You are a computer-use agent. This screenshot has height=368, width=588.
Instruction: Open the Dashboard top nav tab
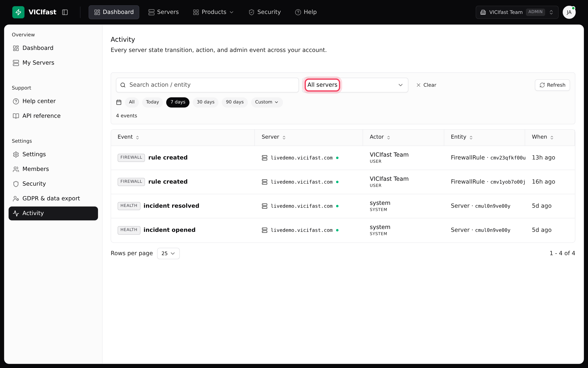click(114, 12)
